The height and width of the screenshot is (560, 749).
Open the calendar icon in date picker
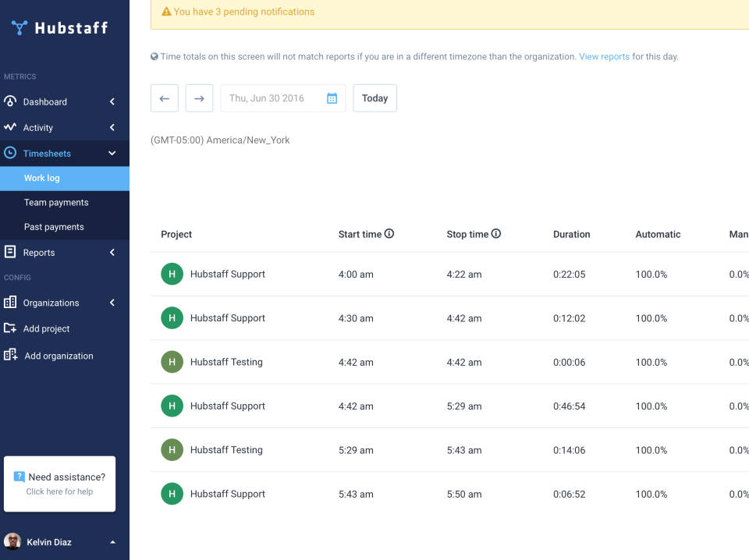point(330,97)
